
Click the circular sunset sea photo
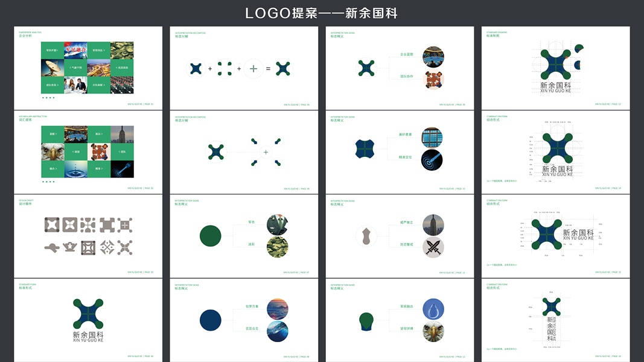(277, 309)
